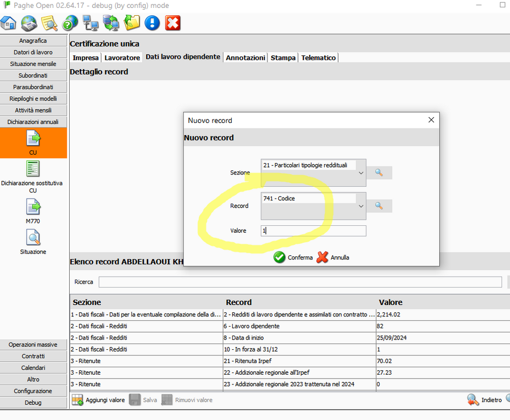Click the database synchronization toolbar icon
Image resolution: width=510 pixels, height=420 pixels.
[111, 23]
